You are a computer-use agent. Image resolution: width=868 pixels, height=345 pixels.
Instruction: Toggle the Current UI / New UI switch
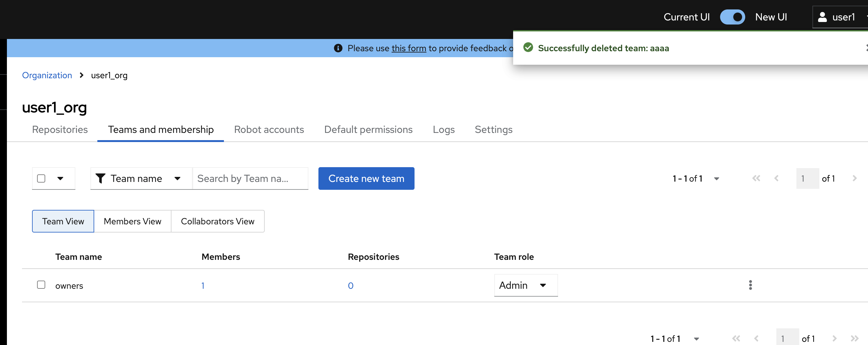coord(732,17)
